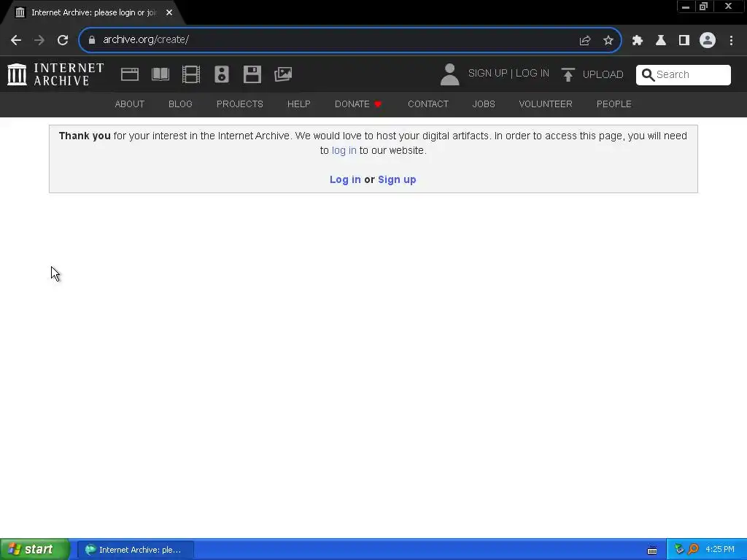
Task: Click the inline 'log in' text link
Action: 344,150
